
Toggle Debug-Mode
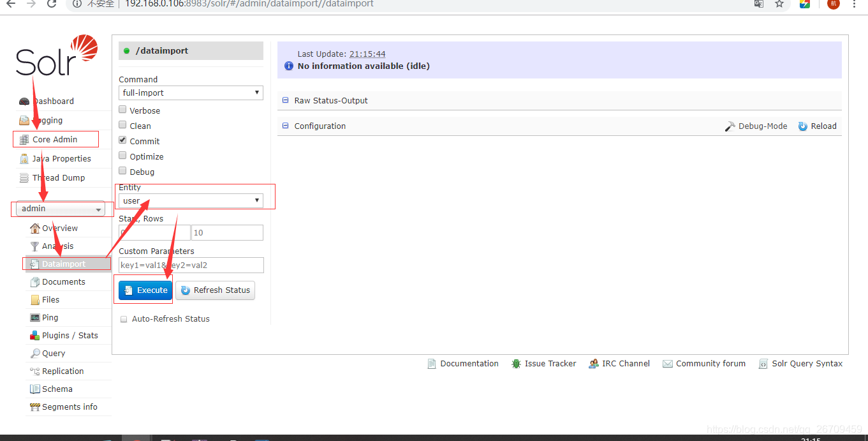[756, 126]
